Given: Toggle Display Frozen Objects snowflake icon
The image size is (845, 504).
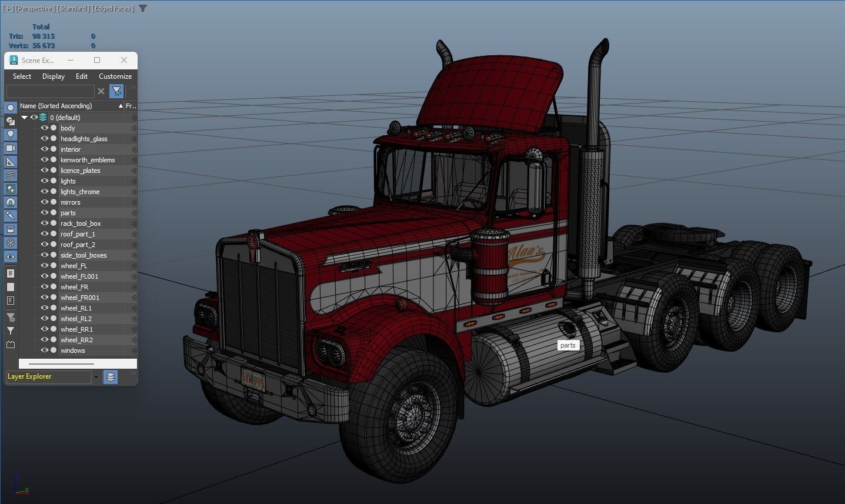Looking at the screenshot, I should [11, 243].
